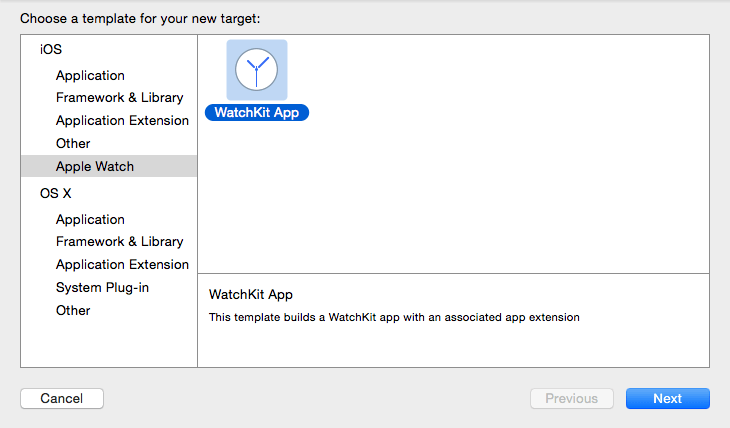Choose Application under iOS

[90, 75]
